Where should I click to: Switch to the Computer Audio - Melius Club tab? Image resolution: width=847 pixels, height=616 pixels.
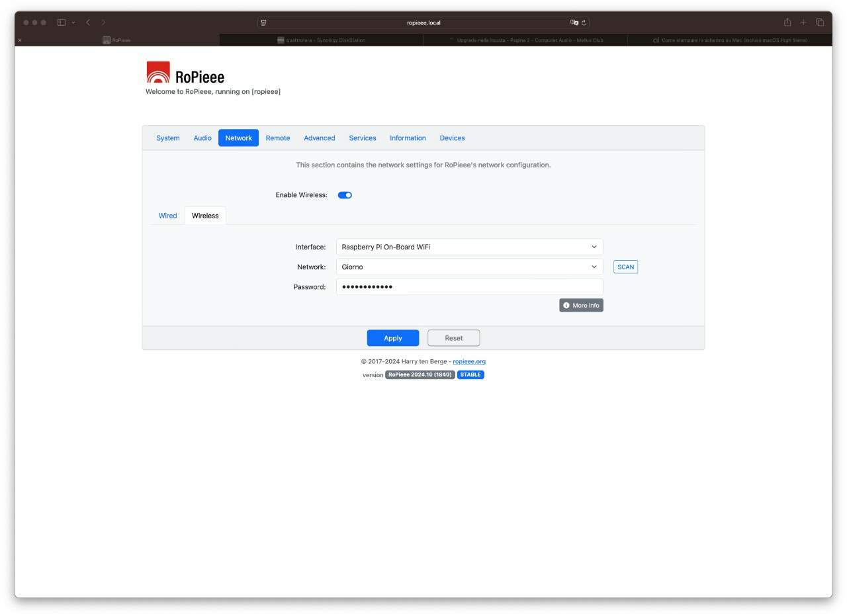coord(525,40)
